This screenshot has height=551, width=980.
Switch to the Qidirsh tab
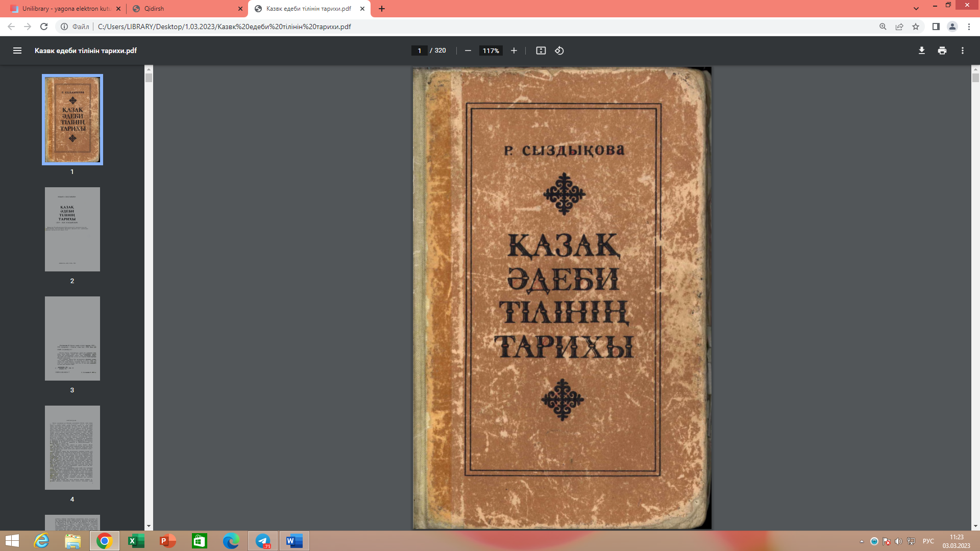[x=186, y=9]
